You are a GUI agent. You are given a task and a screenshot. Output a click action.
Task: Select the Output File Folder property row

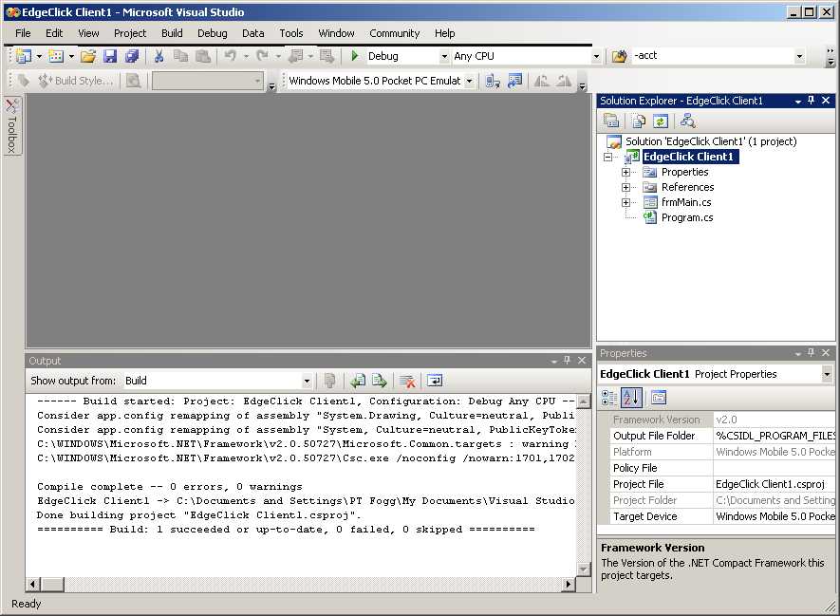click(x=722, y=436)
